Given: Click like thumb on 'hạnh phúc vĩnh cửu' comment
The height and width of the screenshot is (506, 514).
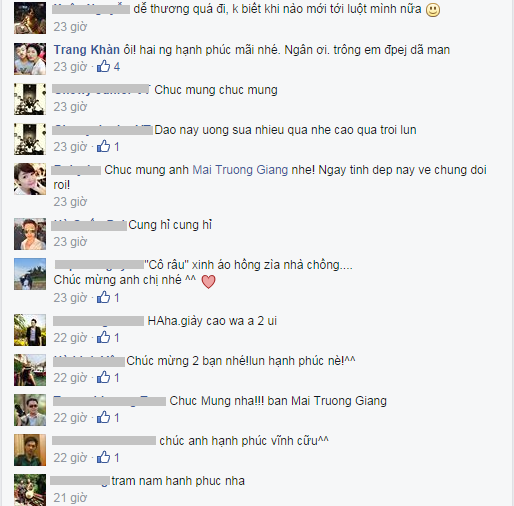Looking at the screenshot, I should point(103,457).
